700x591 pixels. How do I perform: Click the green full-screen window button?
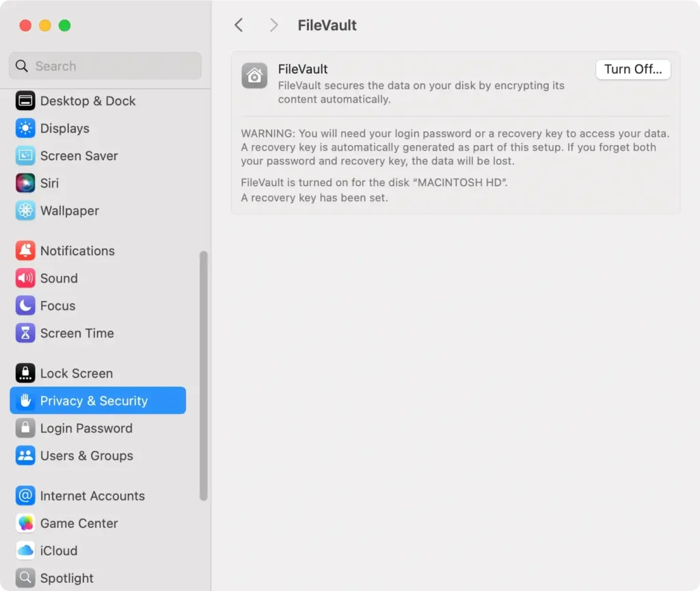[65, 25]
